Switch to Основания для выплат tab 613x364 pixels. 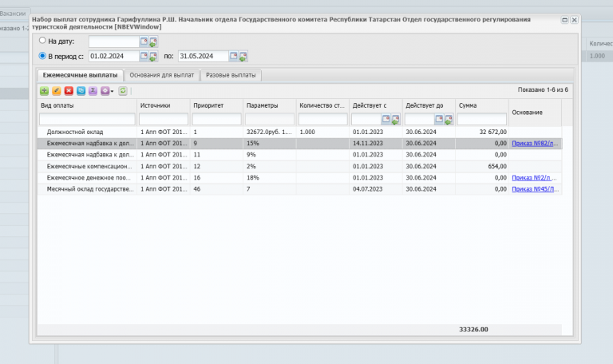[x=162, y=75]
